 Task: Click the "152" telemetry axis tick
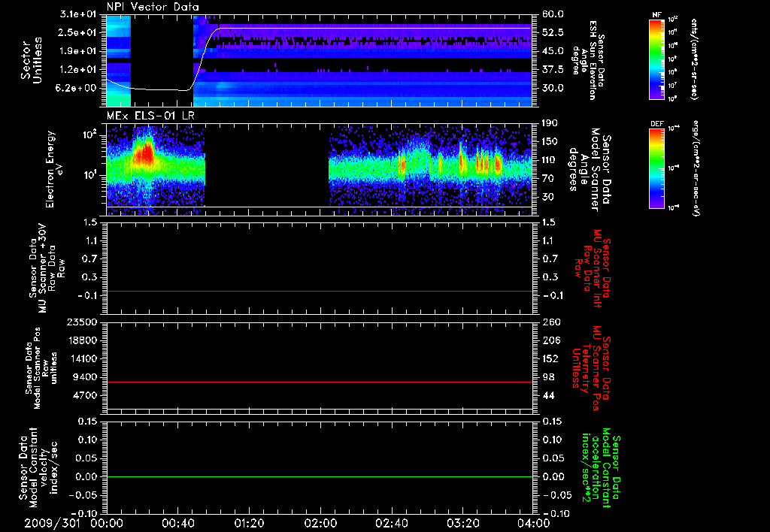[x=550, y=358]
